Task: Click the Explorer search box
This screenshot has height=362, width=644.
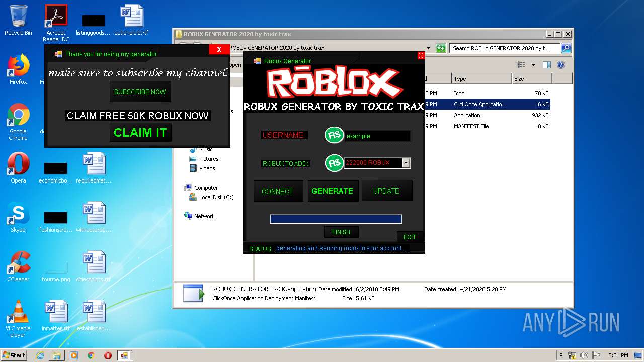Action: point(505,48)
